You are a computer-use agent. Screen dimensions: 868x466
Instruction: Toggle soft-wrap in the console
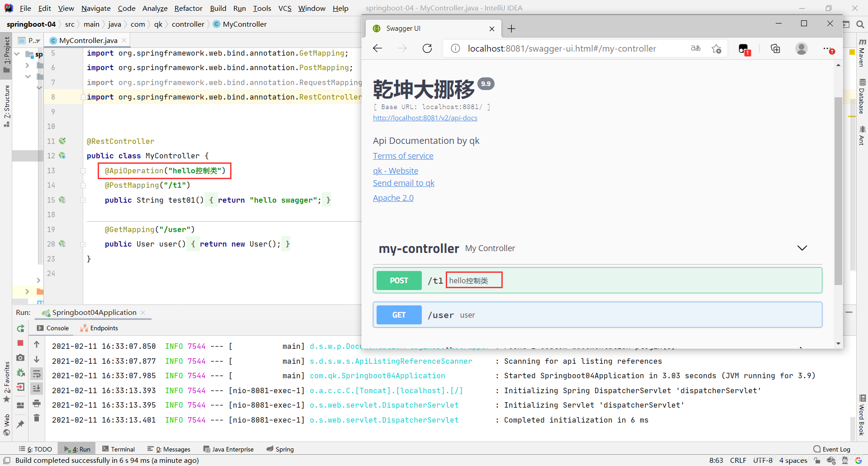pyautogui.click(x=37, y=374)
